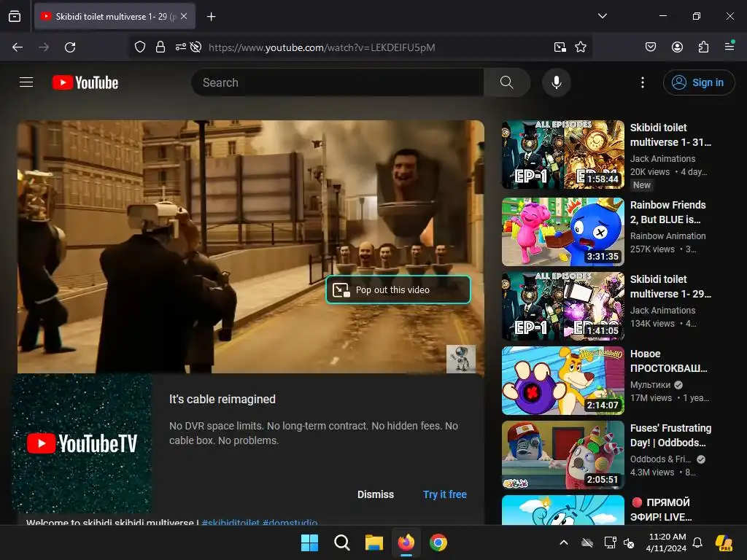747x560 pixels.
Task: Click the channel watermark in video corner
Action: point(461,359)
